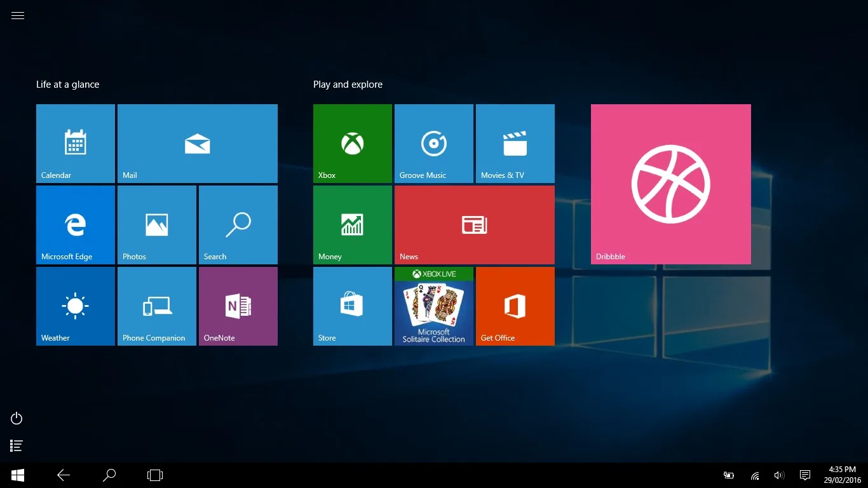Open the pink Dribbble tile

[671, 184]
